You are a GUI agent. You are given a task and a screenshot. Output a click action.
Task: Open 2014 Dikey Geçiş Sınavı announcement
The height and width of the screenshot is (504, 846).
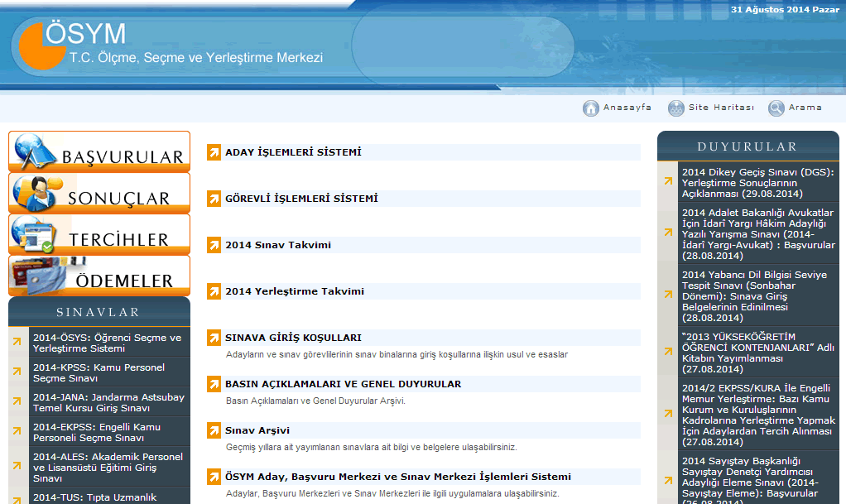point(757,183)
